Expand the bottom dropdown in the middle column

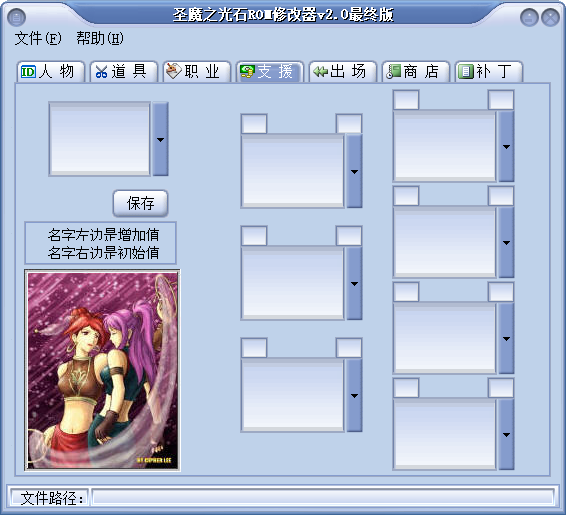pyautogui.click(x=354, y=396)
